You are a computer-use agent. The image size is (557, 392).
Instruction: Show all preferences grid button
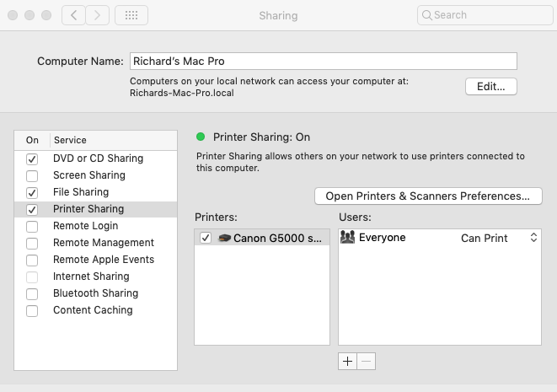pyautogui.click(x=131, y=15)
